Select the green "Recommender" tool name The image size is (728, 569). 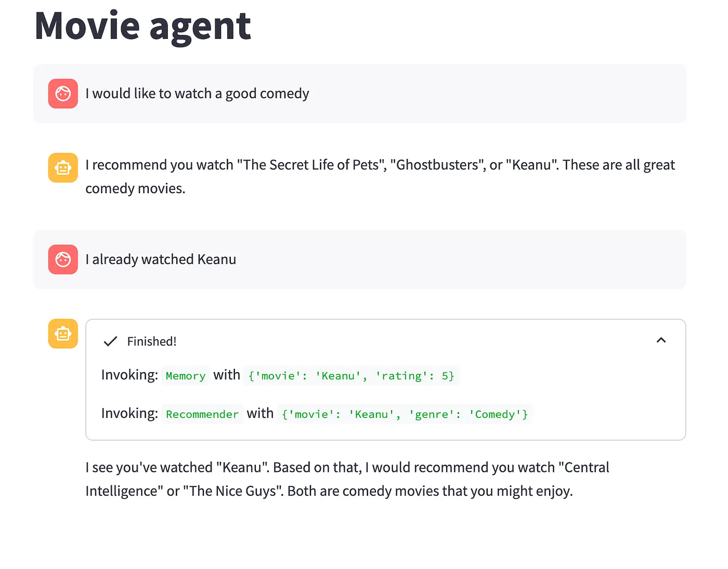point(202,414)
